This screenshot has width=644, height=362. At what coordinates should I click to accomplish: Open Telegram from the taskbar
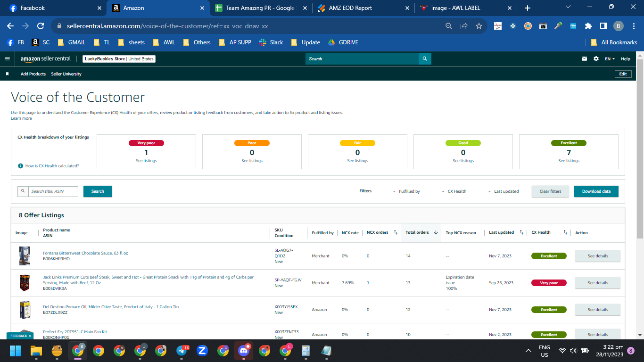coord(182,351)
